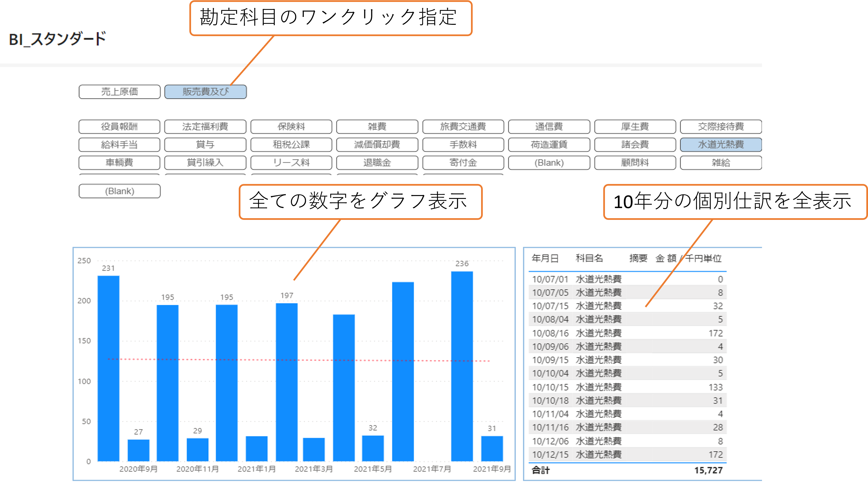Select the リース料 button
Screen dimensions: 868x485
[x=292, y=163]
